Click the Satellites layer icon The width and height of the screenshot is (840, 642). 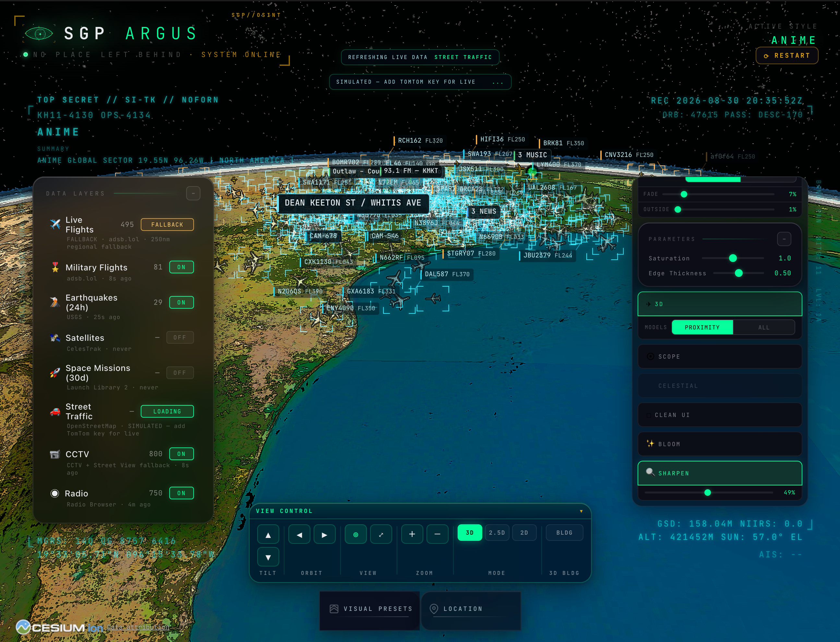coord(55,338)
